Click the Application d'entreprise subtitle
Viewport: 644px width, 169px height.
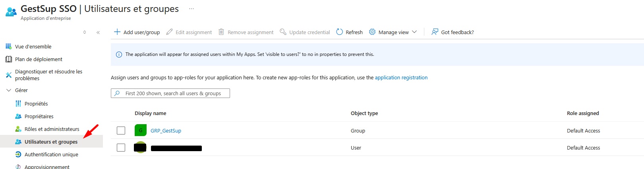coord(46,18)
